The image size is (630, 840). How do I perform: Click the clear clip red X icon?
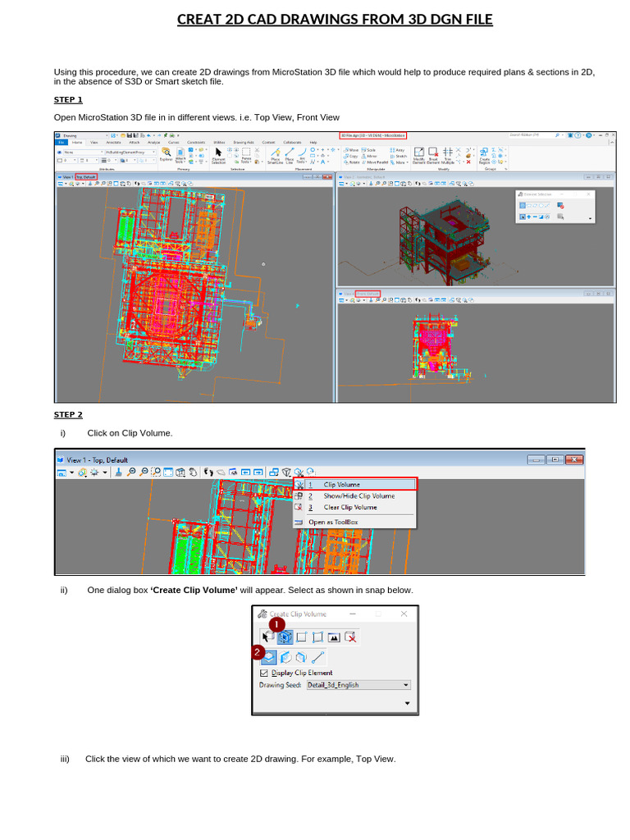(x=350, y=637)
